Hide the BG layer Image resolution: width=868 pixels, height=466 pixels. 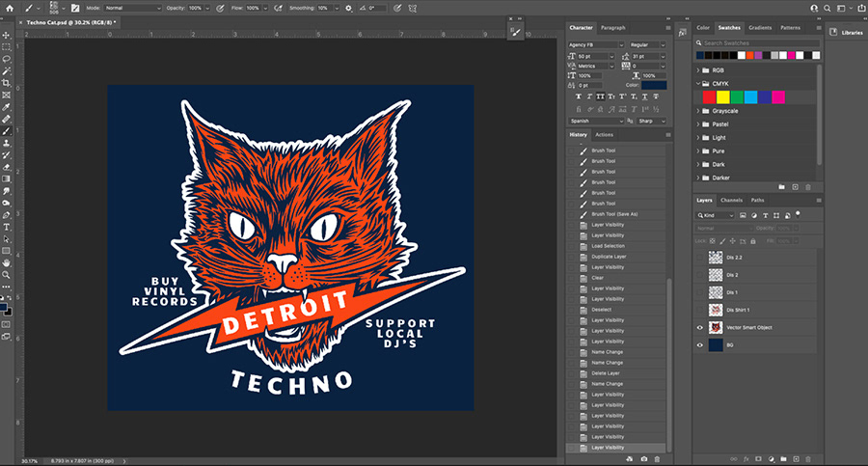point(700,344)
